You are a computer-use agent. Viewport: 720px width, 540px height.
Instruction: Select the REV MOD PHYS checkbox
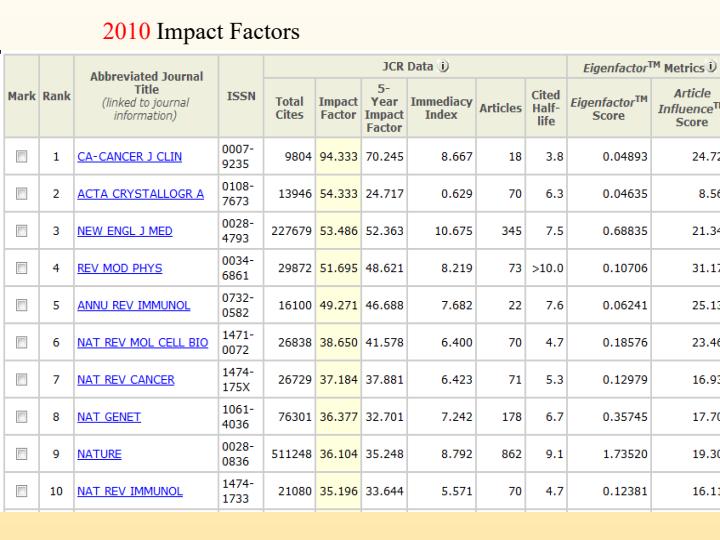[x=22, y=268]
